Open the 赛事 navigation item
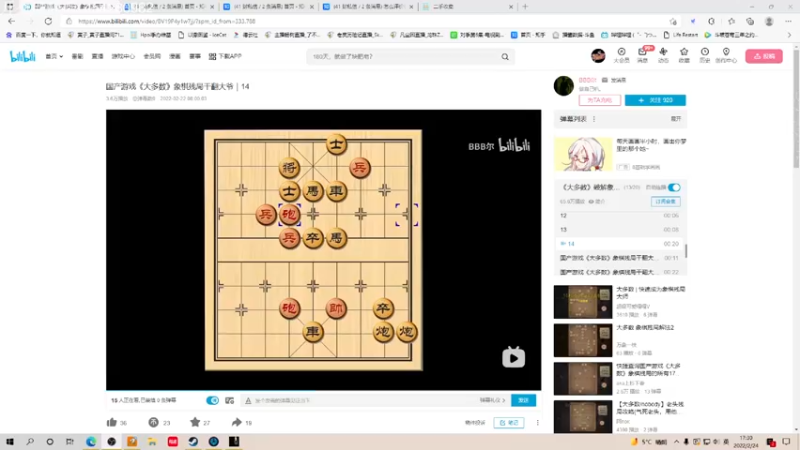The height and width of the screenshot is (450, 800). tap(195, 56)
